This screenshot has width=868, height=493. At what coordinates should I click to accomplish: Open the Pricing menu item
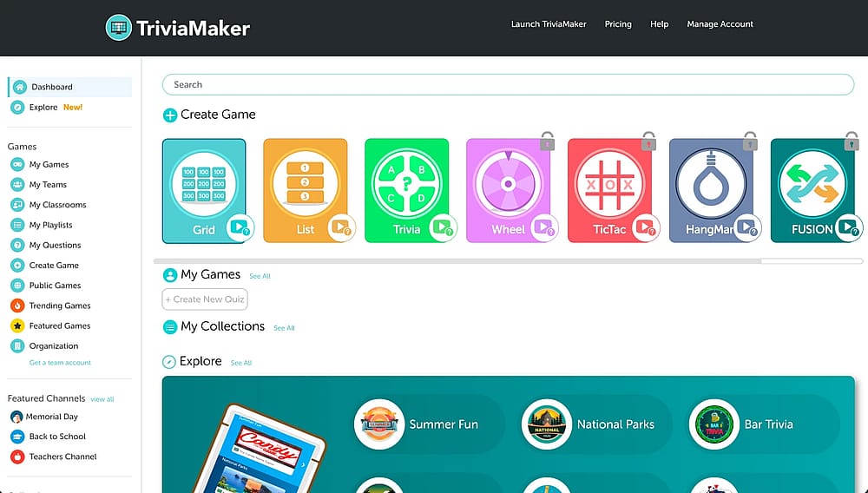tap(618, 24)
